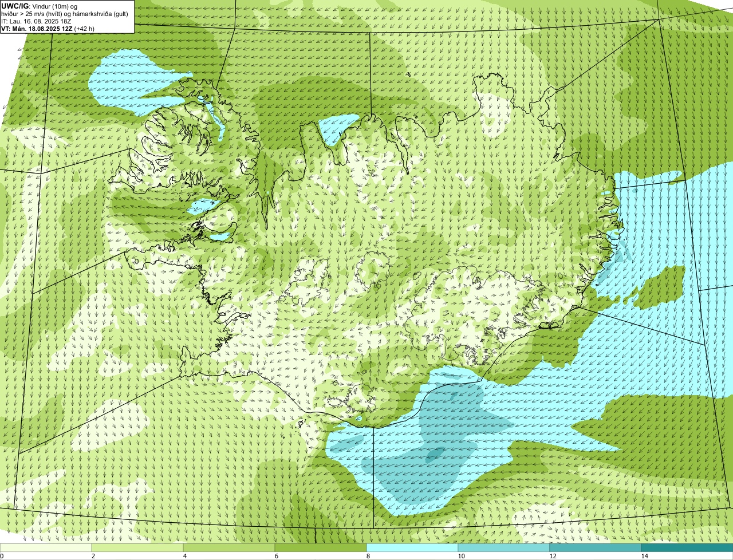Click the legend scale label '8'

point(368,556)
